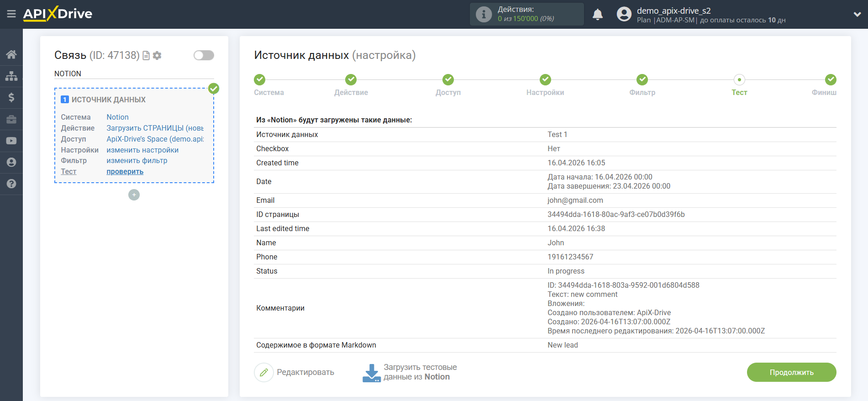The height and width of the screenshot is (401, 868).
Task: Click the изменить фильтр link
Action: pos(137,161)
